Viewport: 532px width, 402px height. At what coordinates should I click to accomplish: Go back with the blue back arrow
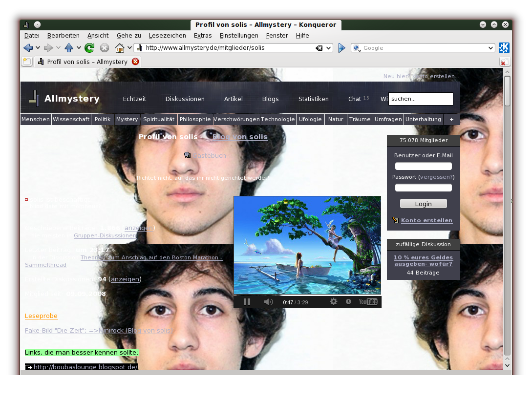(x=28, y=48)
